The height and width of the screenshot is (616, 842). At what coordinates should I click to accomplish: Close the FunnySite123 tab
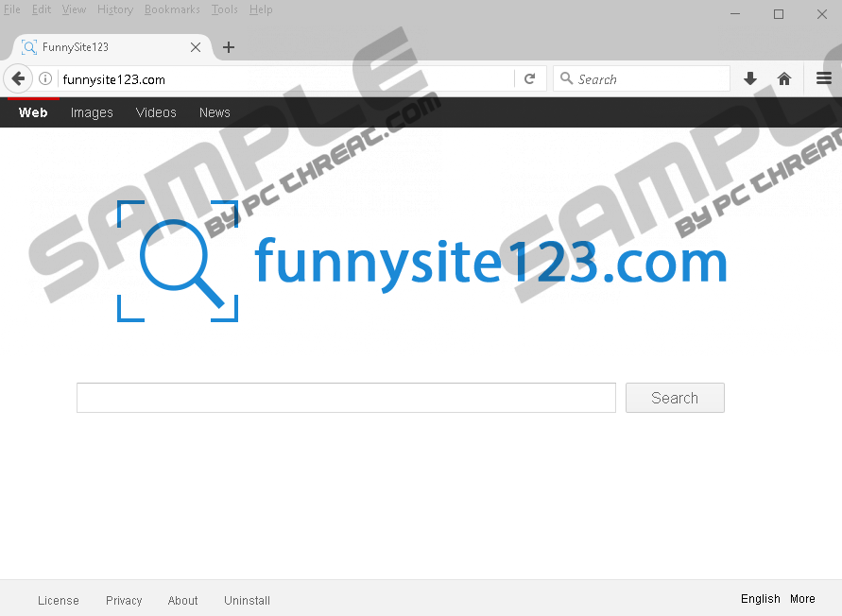pyautogui.click(x=196, y=47)
